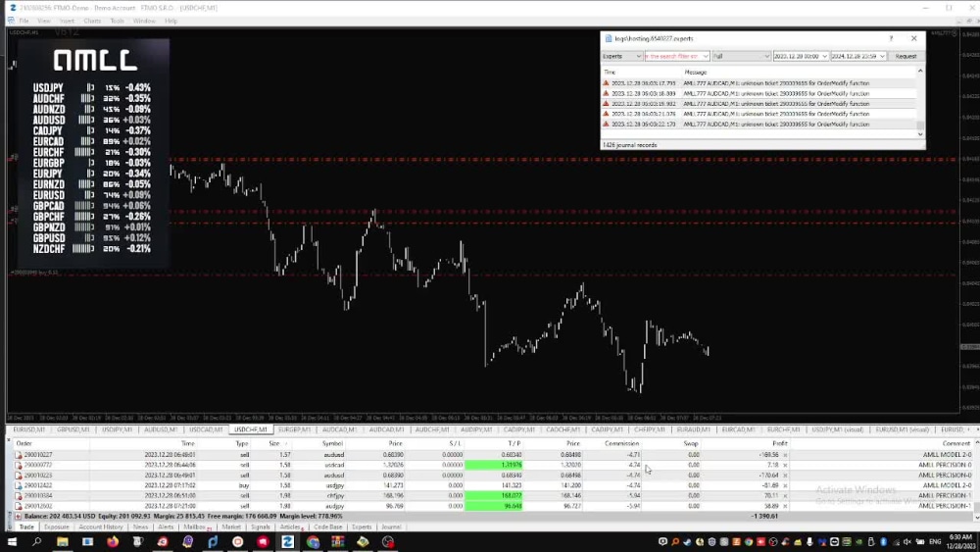
Task: Open Google Chrome from the taskbar
Action: pyautogui.click(x=313, y=542)
